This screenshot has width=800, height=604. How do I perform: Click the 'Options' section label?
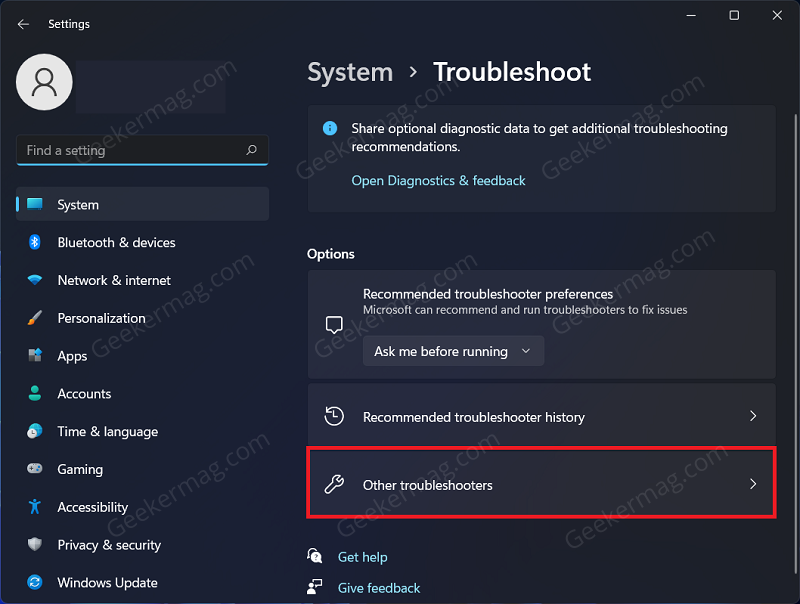click(x=331, y=254)
